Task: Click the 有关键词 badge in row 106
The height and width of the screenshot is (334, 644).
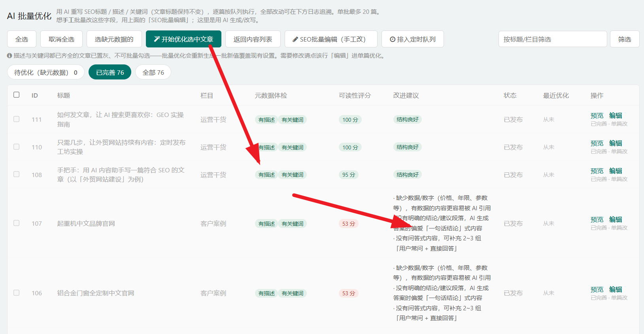Action: 293,293
